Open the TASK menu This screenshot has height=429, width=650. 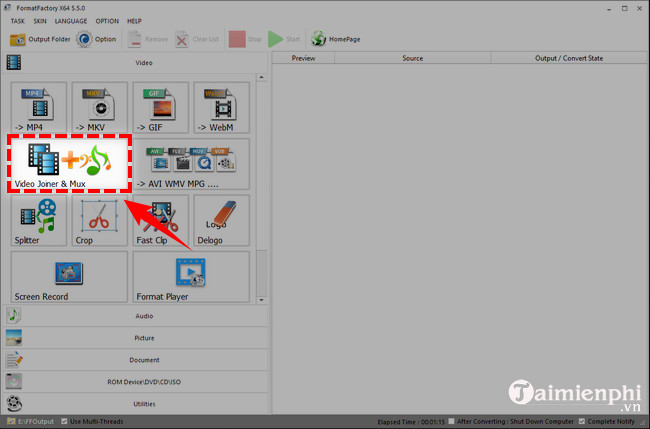click(x=17, y=21)
